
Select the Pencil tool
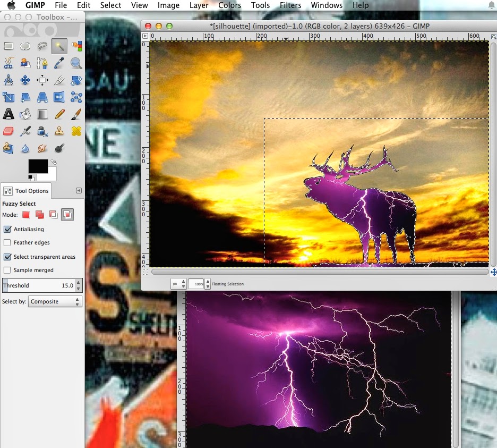(59, 114)
